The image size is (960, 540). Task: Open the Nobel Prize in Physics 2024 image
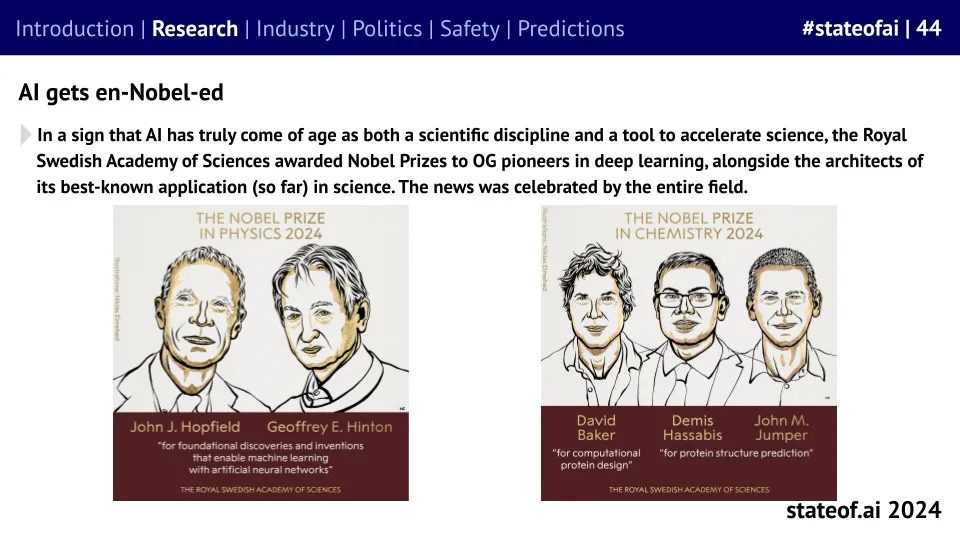pos(261,353)
